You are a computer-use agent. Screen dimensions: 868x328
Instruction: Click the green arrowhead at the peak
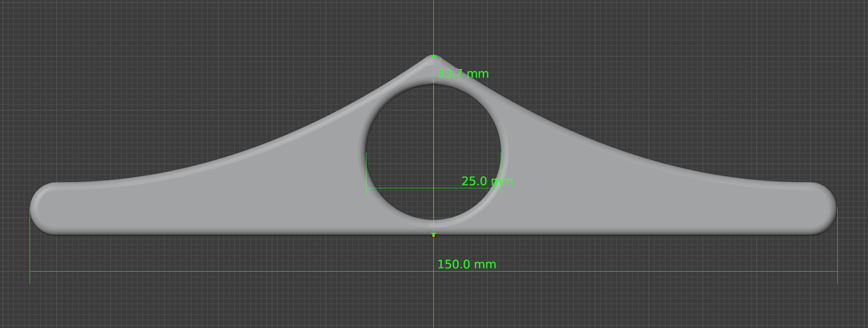coord(434,56)
